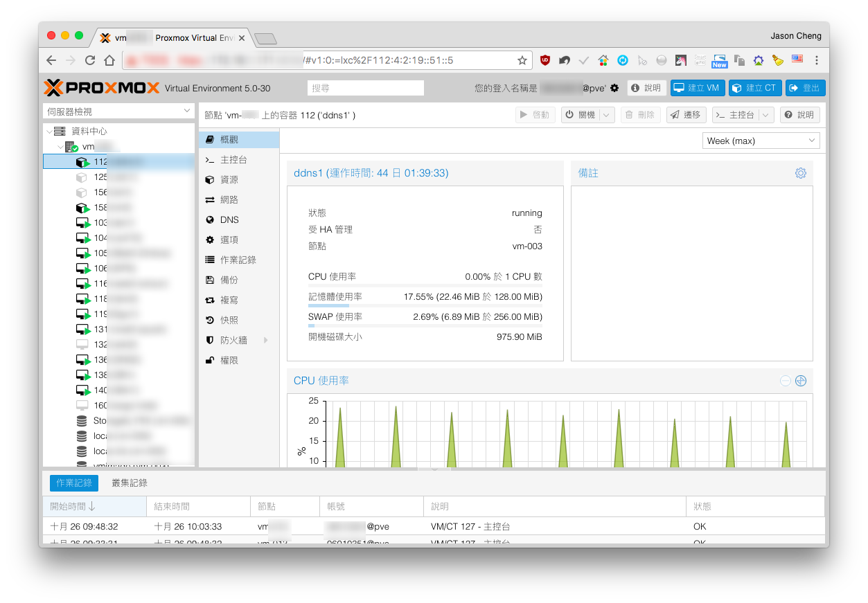This screenshot has width=868, height=603.
Task: Open the 網路 network section
Action: [x=239, y=199]
